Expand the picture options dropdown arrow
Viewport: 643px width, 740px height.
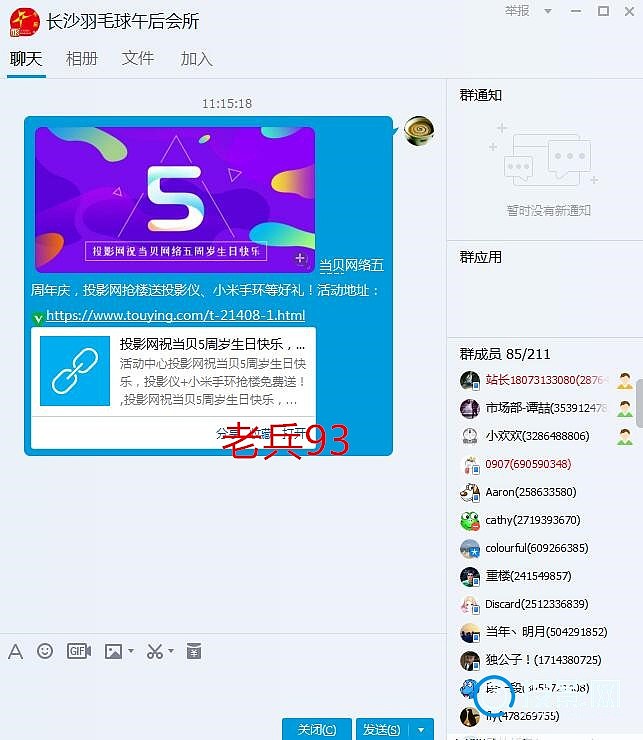pos(131,651)
